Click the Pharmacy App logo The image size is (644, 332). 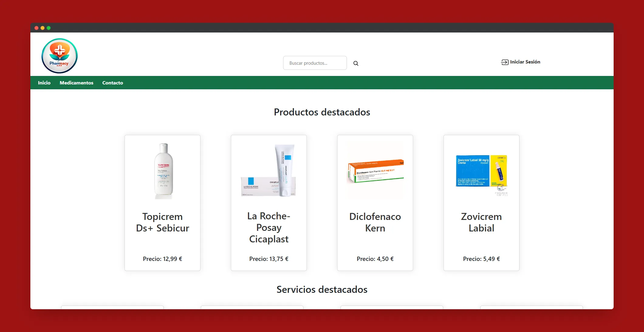pos(60,56)
